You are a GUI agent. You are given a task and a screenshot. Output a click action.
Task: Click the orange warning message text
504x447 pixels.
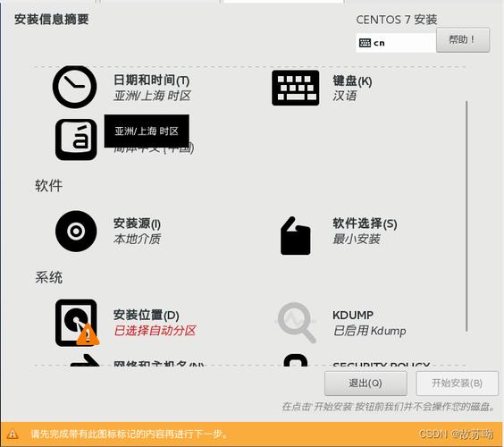coord(130,434)
